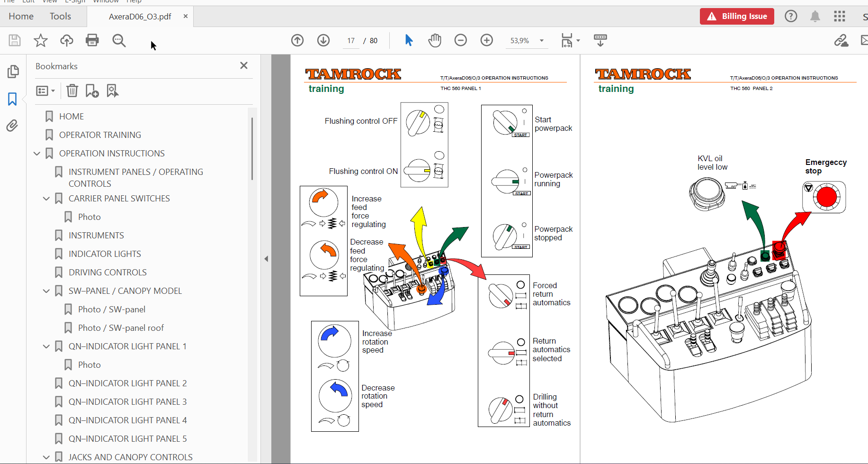868x464 pixels.
Task: Open the INDICATOR LIGHTS bookmark
Action: tap(105, 254)
